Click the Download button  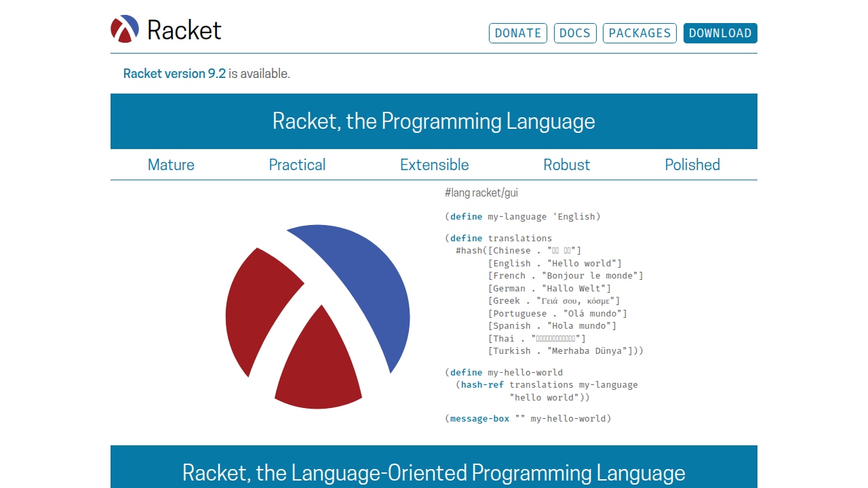click(x=720, y=33)
